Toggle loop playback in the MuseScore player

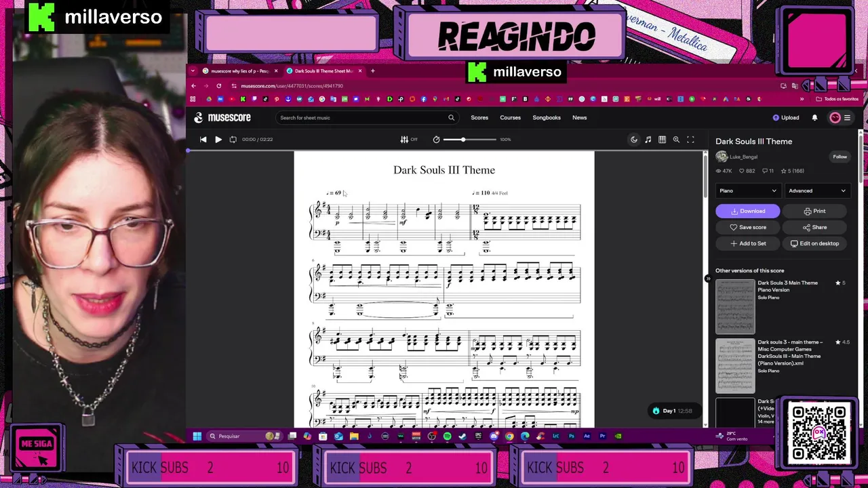click(x=233, y=139)
